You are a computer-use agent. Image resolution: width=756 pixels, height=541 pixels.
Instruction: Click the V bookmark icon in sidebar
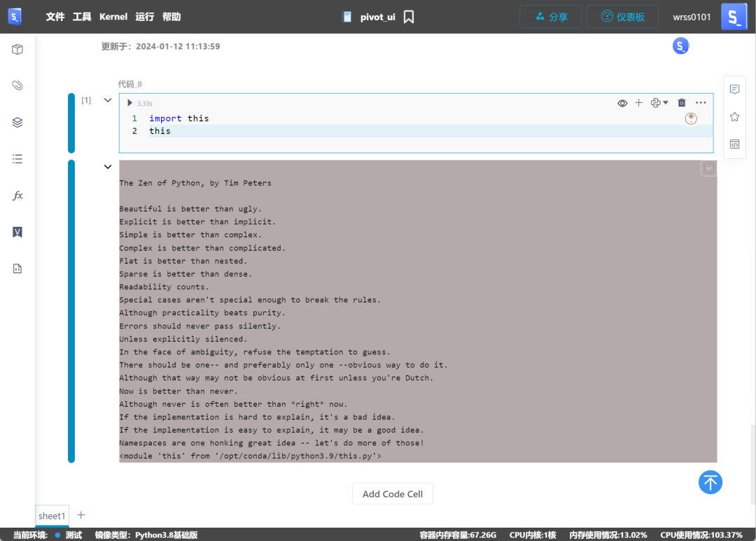coord(17,232)
